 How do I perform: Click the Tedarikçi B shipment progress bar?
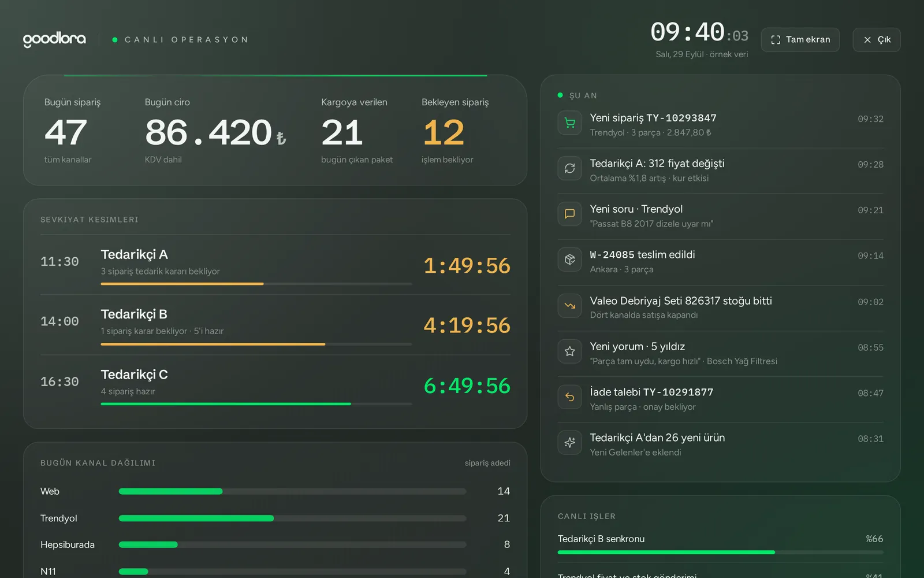256,344
